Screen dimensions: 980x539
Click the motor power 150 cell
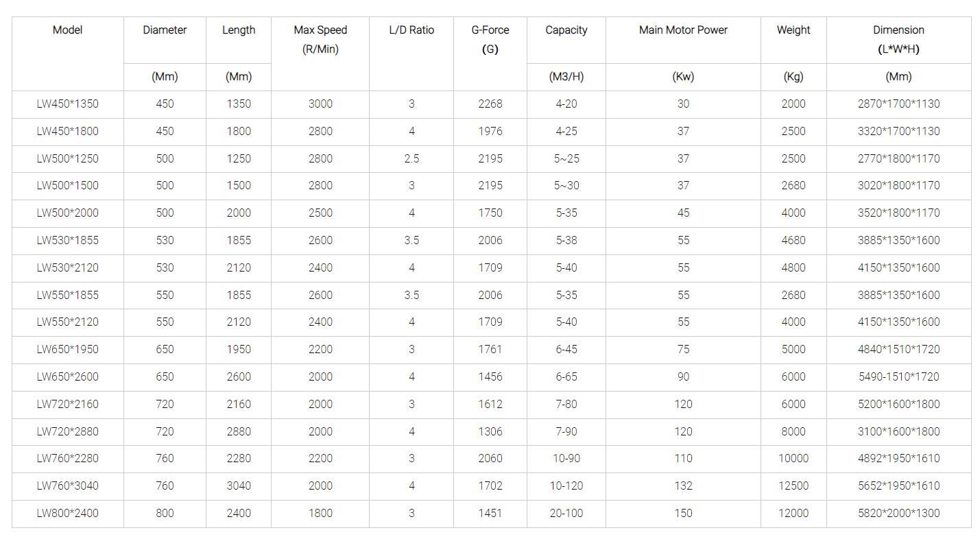click(682, 513)
